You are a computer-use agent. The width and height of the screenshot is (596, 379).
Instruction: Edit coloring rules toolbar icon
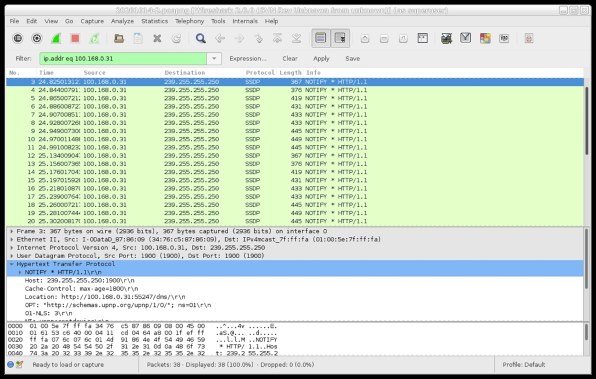(485, 38)
